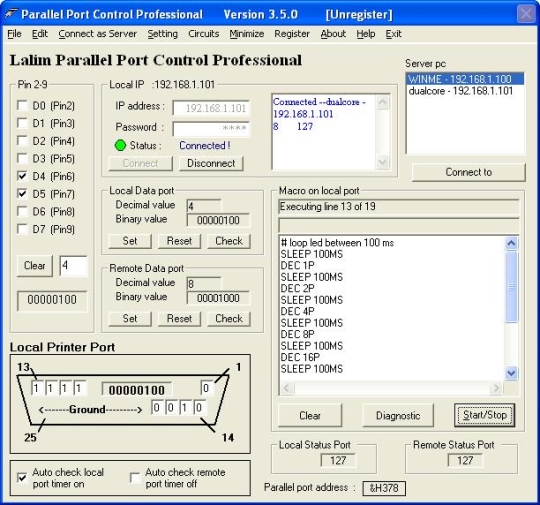Image resolution: width=540 pixels, height=505 pixels.
Task: Click Remote Data port Binary value field
Action: (x=218, y=298)
